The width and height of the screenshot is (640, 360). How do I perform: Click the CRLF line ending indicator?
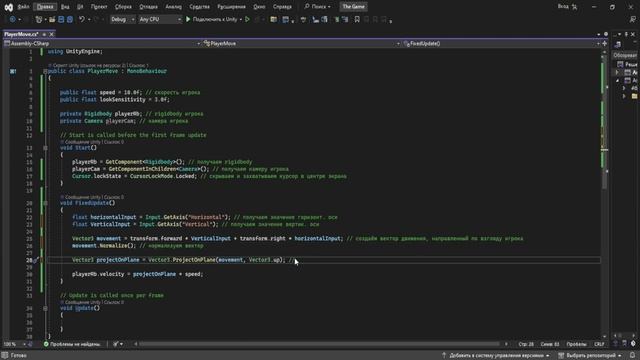tap(599, 344)
